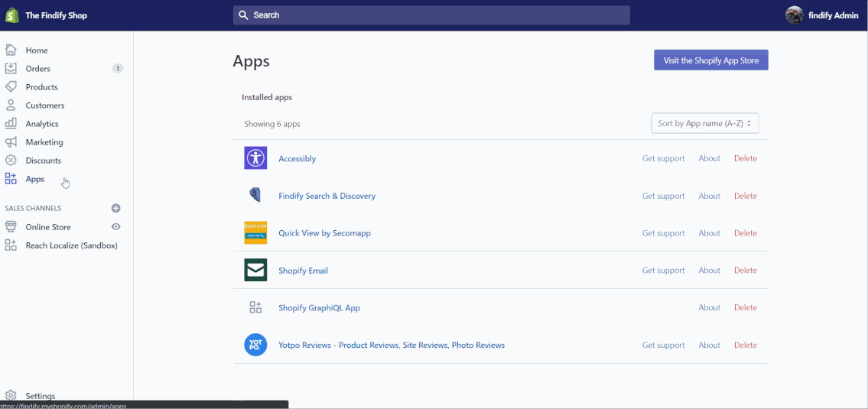Click About for Accessibly
Screen dimensions: 868x409
[709, 158]
